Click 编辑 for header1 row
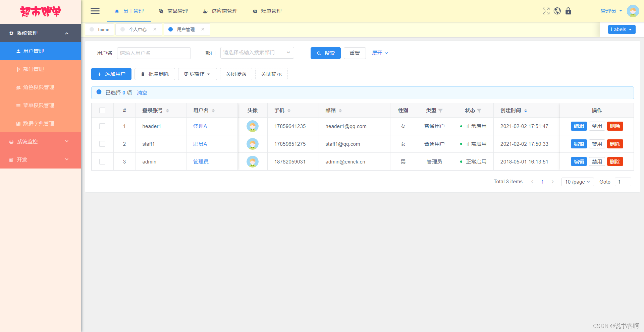This screenshot has width=644, height=332. click(579, 126)
